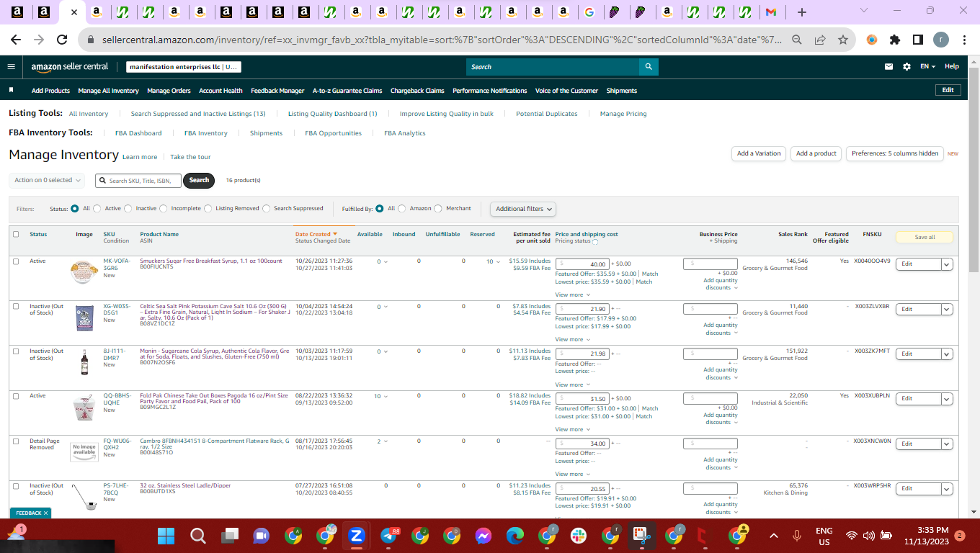980x553 pixels.
Task: Open a new browser tab with the plus icon
Action: [802, 12]
